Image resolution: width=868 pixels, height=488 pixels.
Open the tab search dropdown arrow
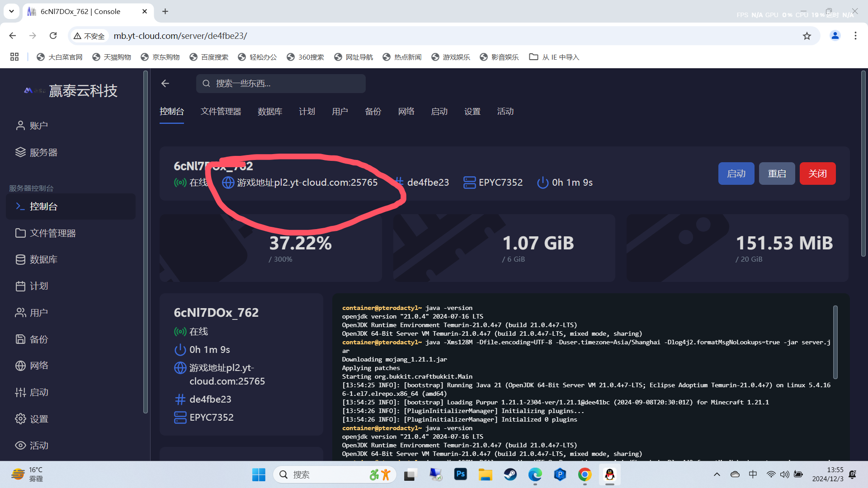pyautogui.click(x=11, y=11)
